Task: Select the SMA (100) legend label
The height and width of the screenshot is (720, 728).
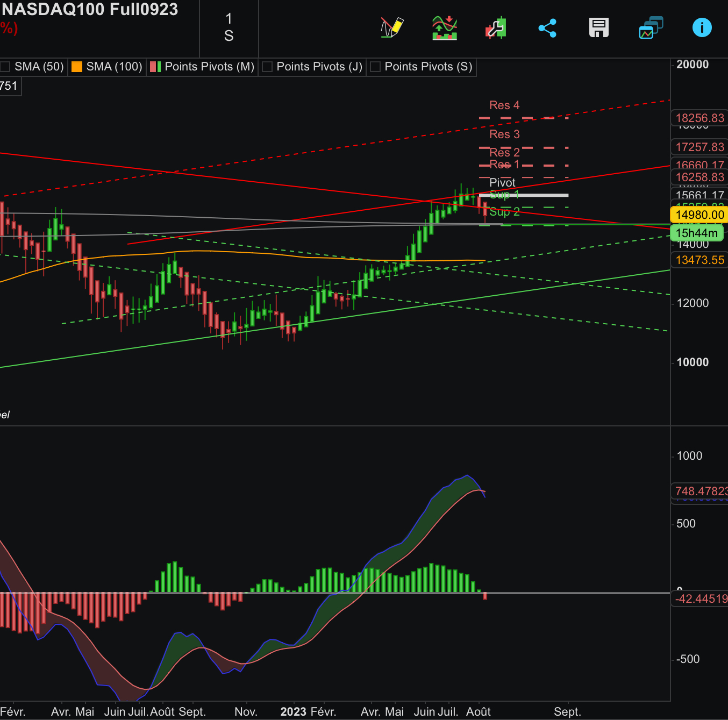Action: (115, 67)
